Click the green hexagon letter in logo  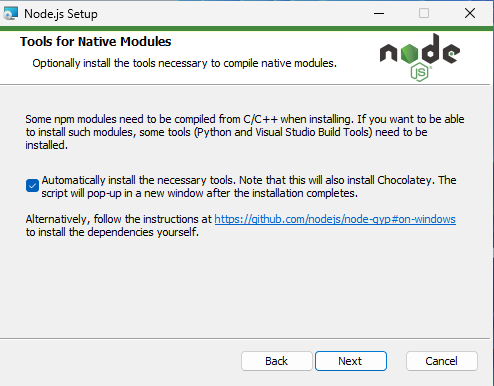click(409, 54)
